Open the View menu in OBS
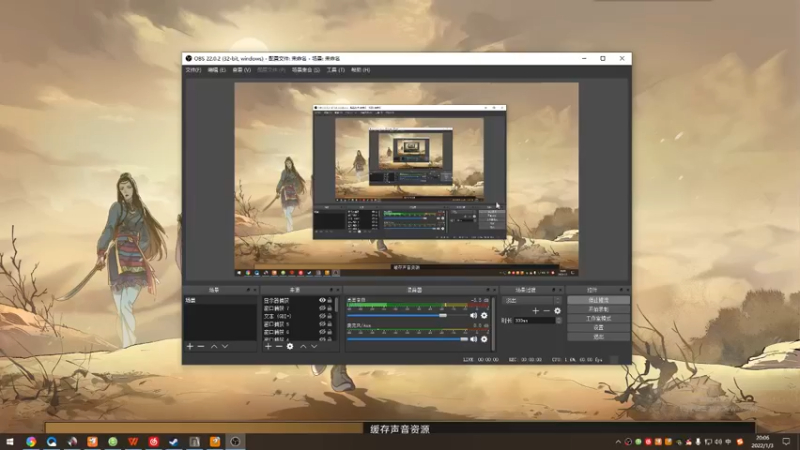The image size is (800, 450). (x=241, y=70)
